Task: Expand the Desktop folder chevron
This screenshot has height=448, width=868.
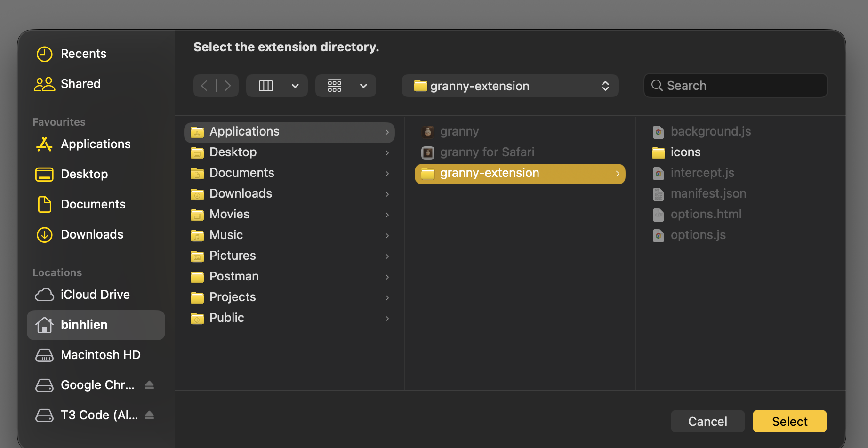Action: point(387,152)
